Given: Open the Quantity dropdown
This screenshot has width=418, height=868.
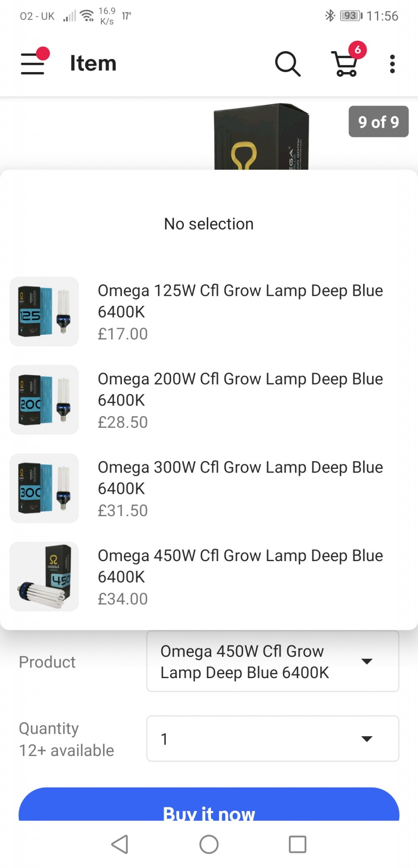Looking at the screenshot, I should (272, 739).
